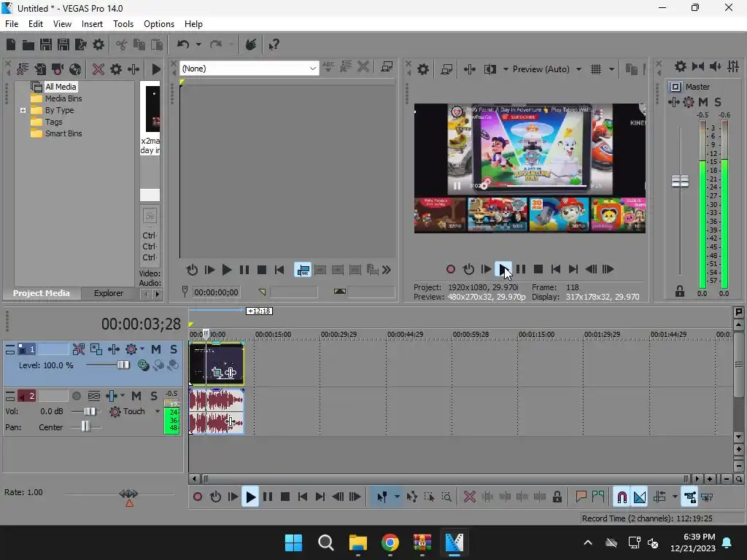Click the track 1 Level slider handle

pos(123,365)
